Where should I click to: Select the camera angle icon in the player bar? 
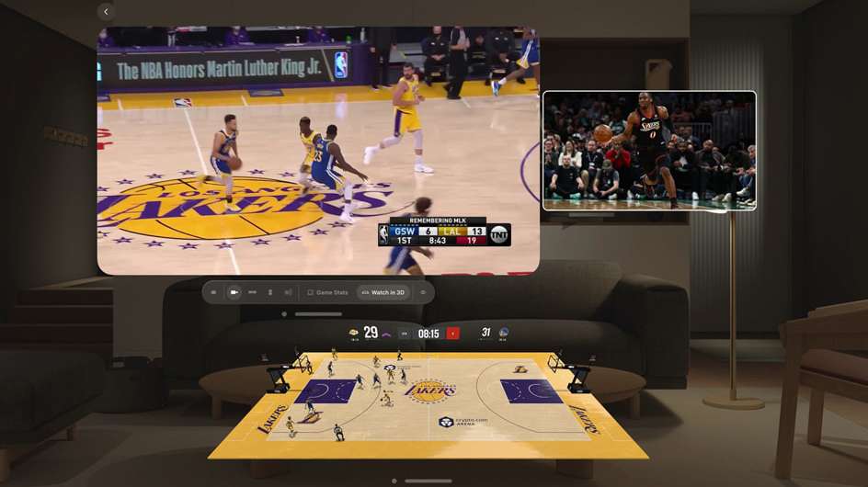click(234, 292)
